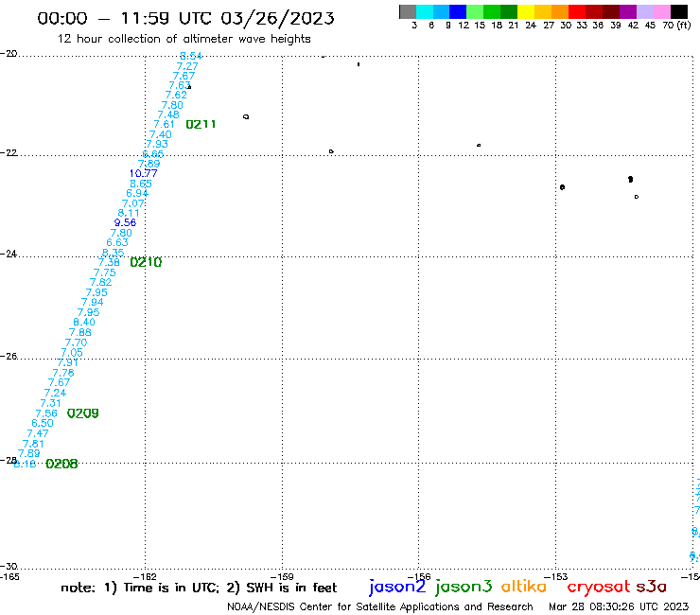The width and height of the screenshot is (700, 615).
Task: Click the -162 longitude axis label
Action: (x=145, y=576)
